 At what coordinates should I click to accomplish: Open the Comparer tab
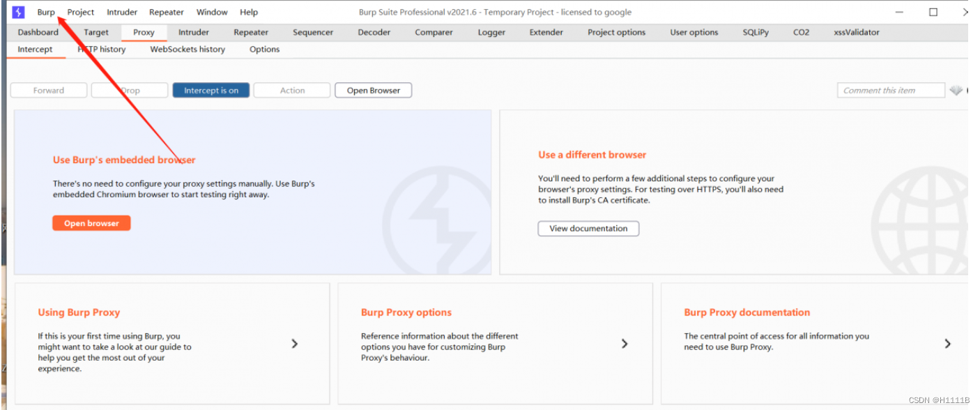click(x=434, y=32)
